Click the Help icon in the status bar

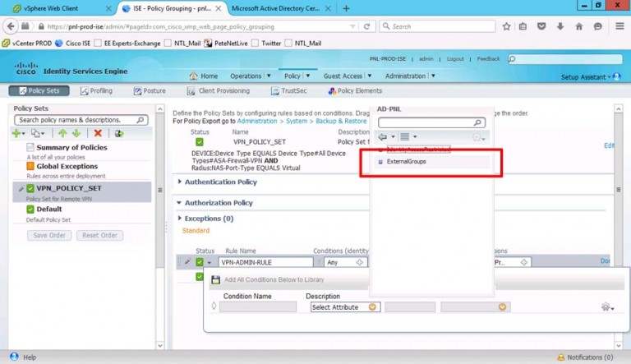[x=14, y=357]
